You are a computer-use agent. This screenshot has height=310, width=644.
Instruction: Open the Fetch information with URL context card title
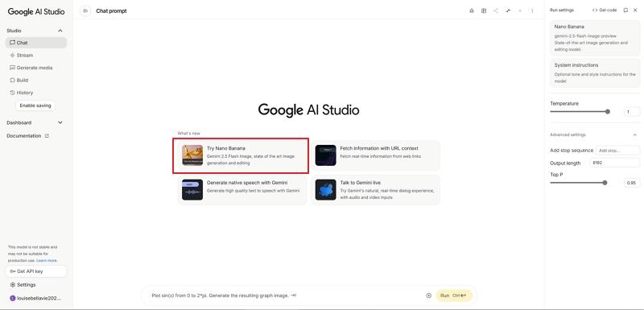[379, 148]
